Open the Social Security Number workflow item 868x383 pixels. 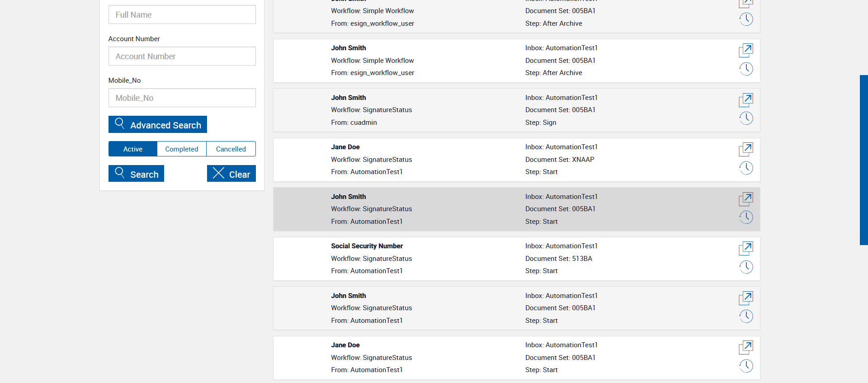(x=746, y=248)
